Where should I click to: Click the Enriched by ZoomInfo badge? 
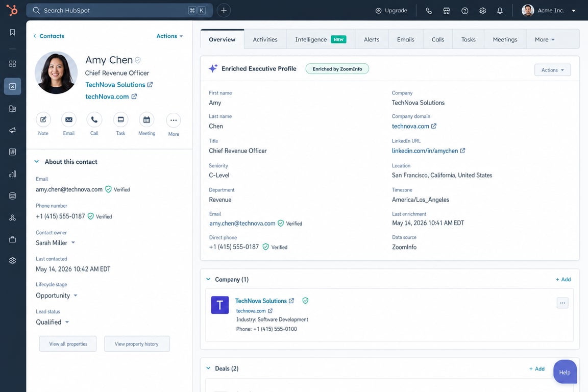coord(337,69)
